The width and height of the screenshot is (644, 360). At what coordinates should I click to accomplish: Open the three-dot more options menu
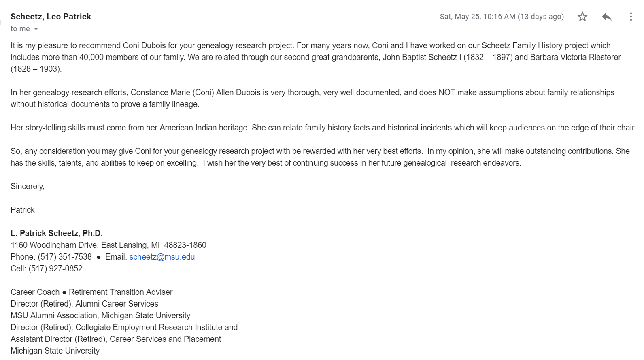(x=631, y=17)
